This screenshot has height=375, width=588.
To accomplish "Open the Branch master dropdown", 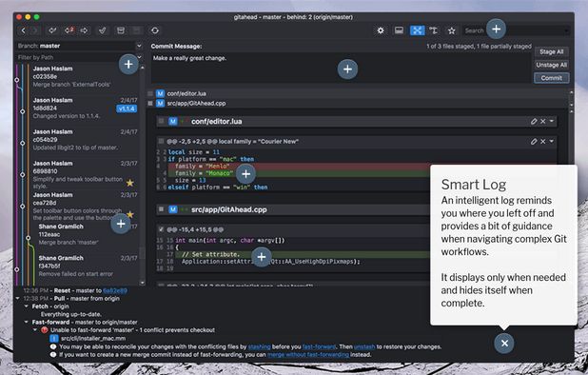I will (139, 46).
